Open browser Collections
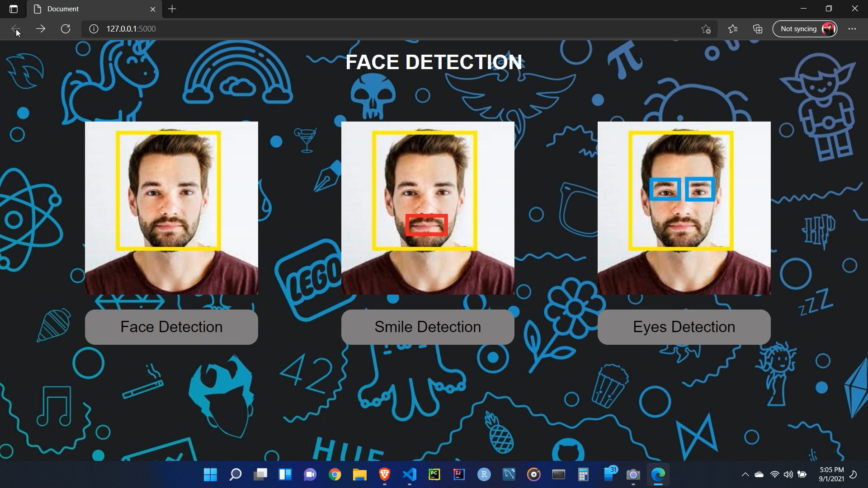The width and height of the screenshot is (868, 488). coord(758,29)
